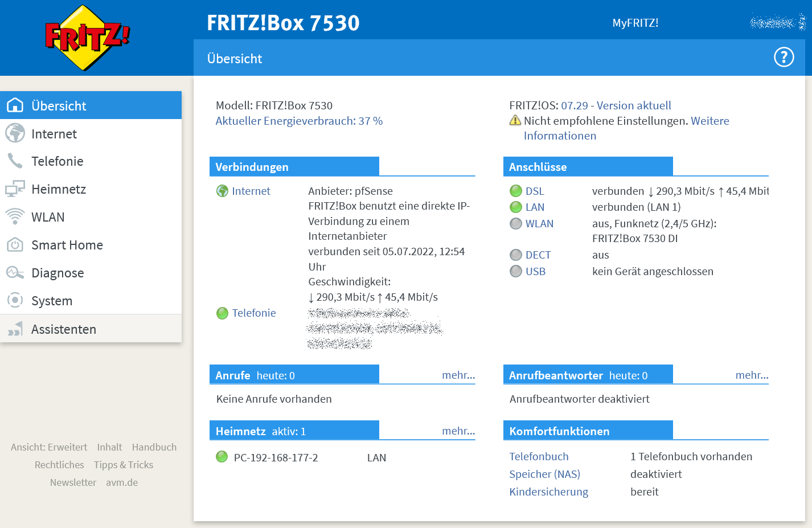This screenshot has height=528, width=812.
Task: Open the Diagnose menu
Action: tap(91, 273)
